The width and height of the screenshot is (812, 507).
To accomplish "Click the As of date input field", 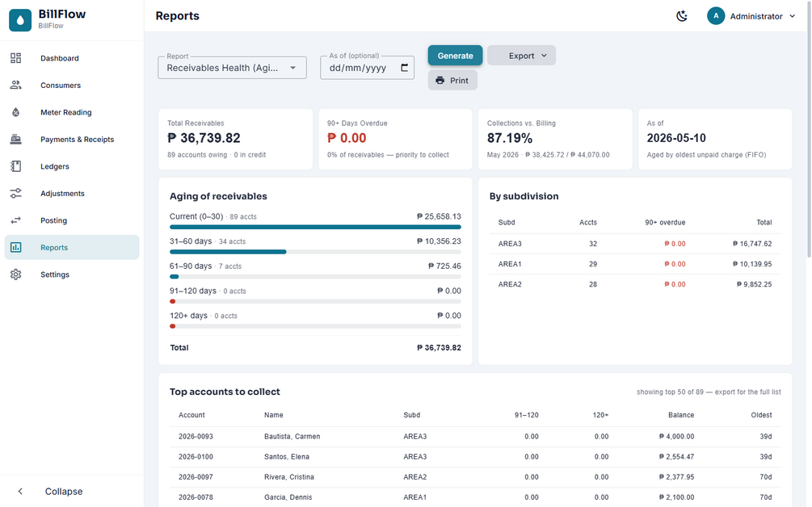I will (x=367, y=68).
